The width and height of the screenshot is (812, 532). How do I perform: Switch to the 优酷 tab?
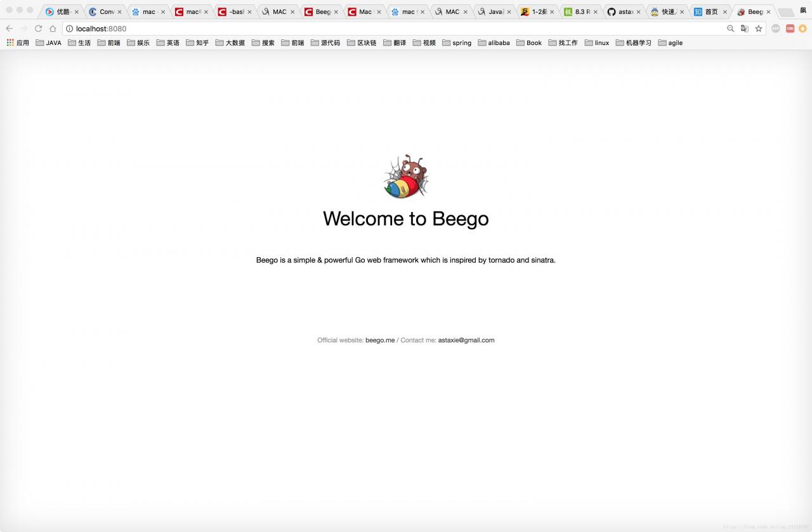coord(63,11)
